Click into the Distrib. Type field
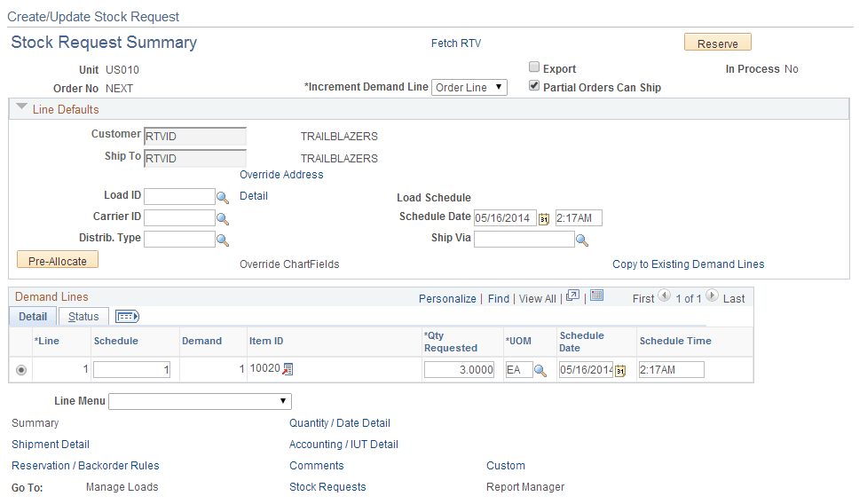The height and width of the screenshot is (504, 867). pyautogui.click(x=180, y=239)
